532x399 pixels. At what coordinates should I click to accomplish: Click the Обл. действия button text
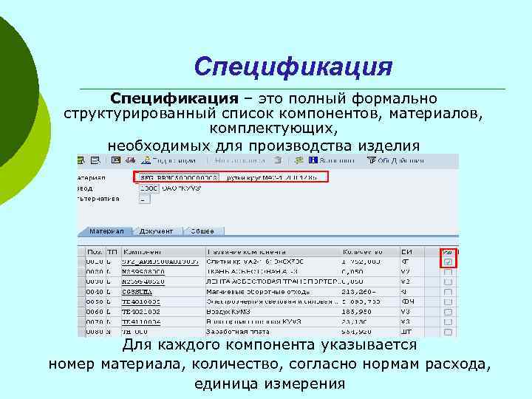click(400, 160)
